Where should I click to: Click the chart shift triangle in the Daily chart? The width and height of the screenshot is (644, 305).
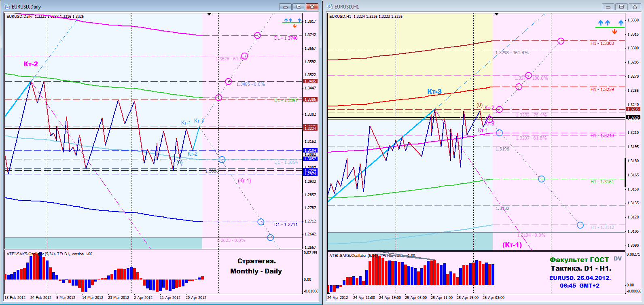pos(209,14)
